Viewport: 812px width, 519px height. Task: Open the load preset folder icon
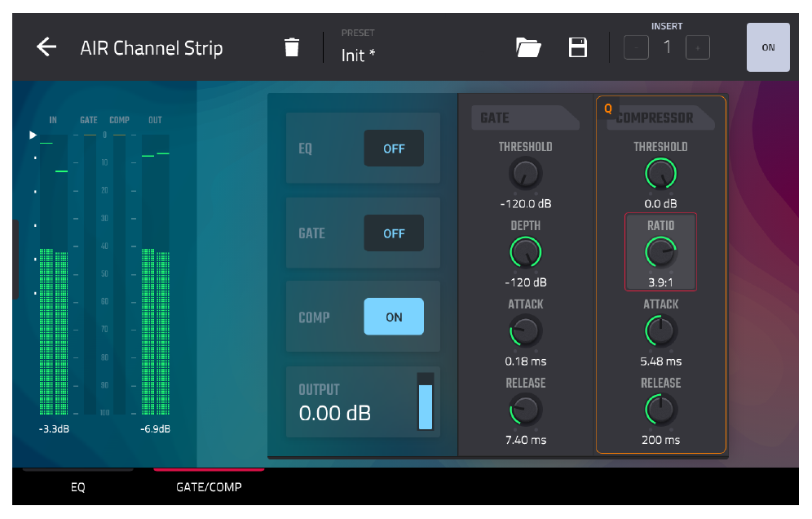coord(528,47)
